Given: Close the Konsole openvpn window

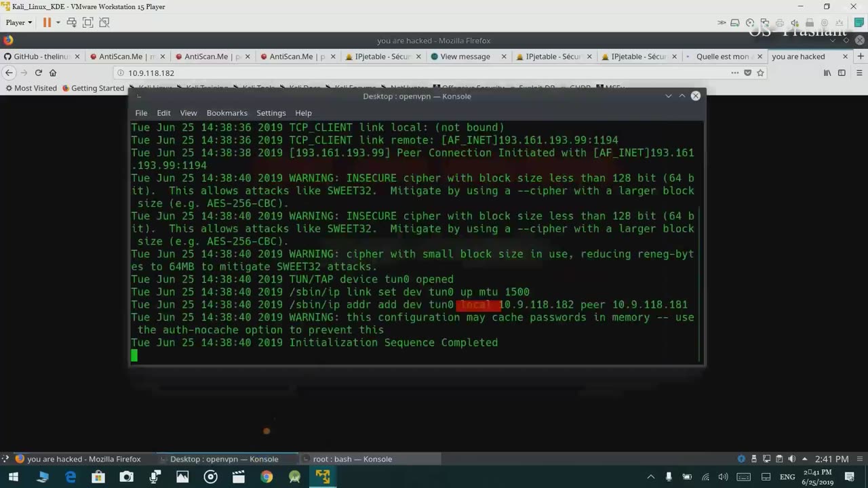Looking at the screenshot, I should pyautogui.click(x=696, y=96).
